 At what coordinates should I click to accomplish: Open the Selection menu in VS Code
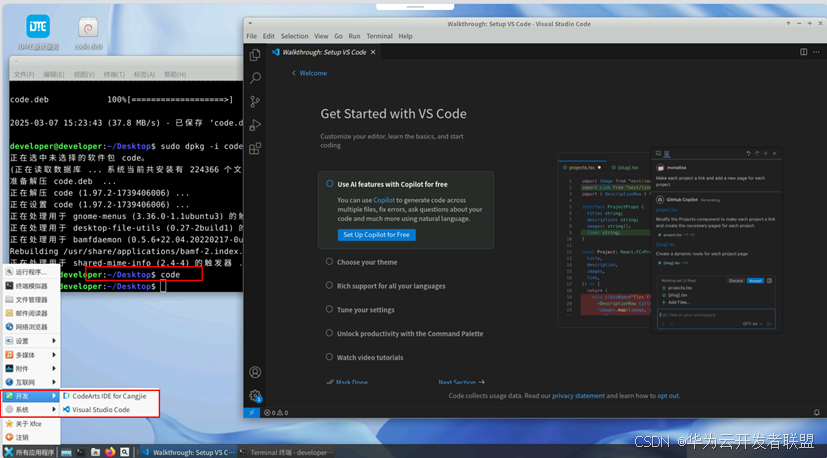(x=294, y=36)
